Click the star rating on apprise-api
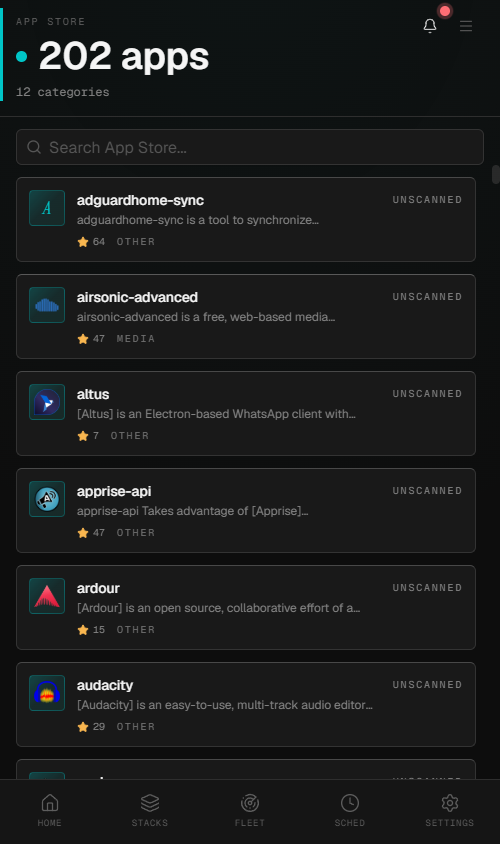The width and height of the screenshot is (500, 844). [x=91, y=532]
